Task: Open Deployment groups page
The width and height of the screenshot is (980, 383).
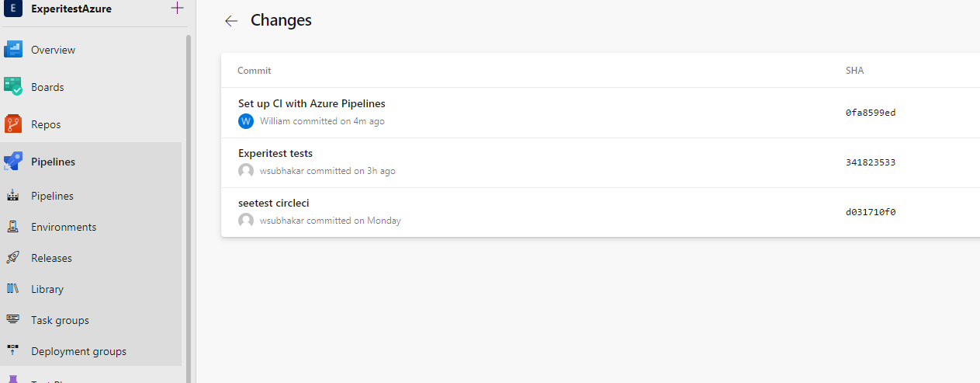Action: (78, 351)
